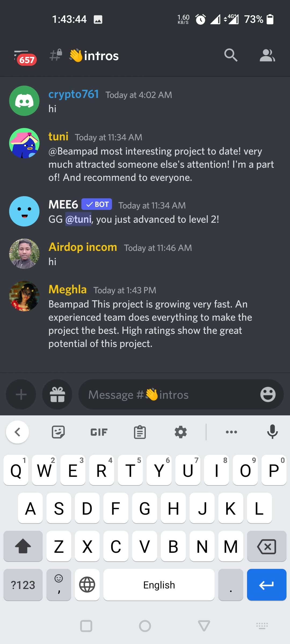The image size is (290, 644).
Task: Collapse the keyboard toolbar with the back chevron
Action: 17,432
